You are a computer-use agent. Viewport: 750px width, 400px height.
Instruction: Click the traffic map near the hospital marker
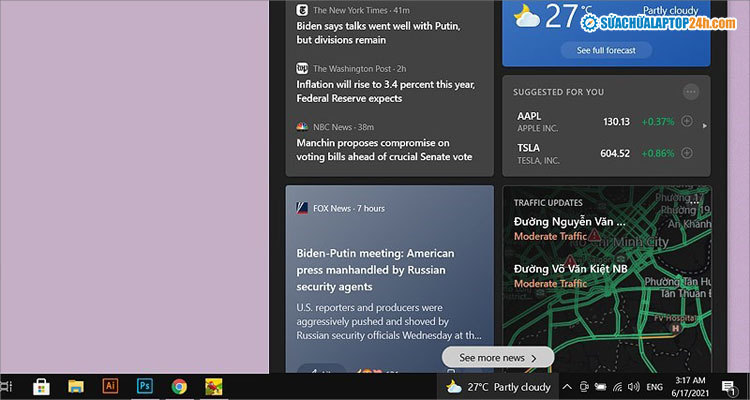[675, 328]
